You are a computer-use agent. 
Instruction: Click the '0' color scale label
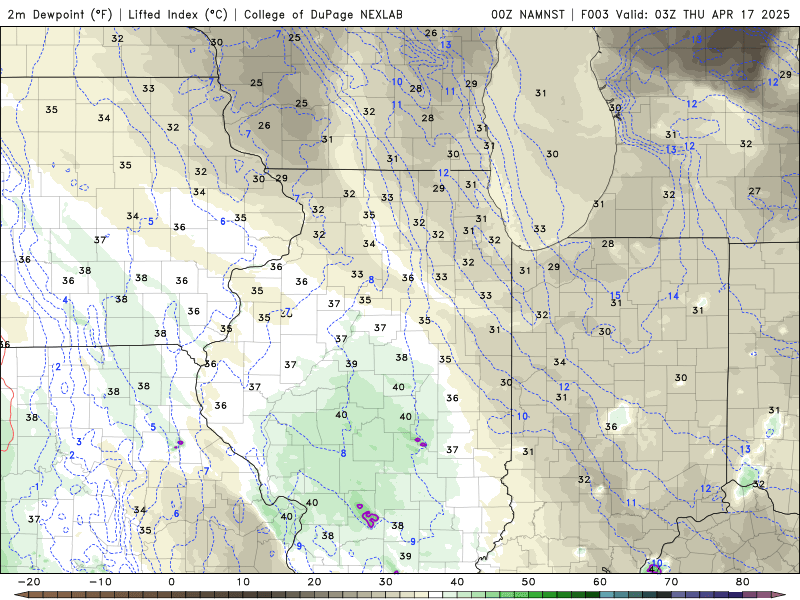click(x=171, y=582)
